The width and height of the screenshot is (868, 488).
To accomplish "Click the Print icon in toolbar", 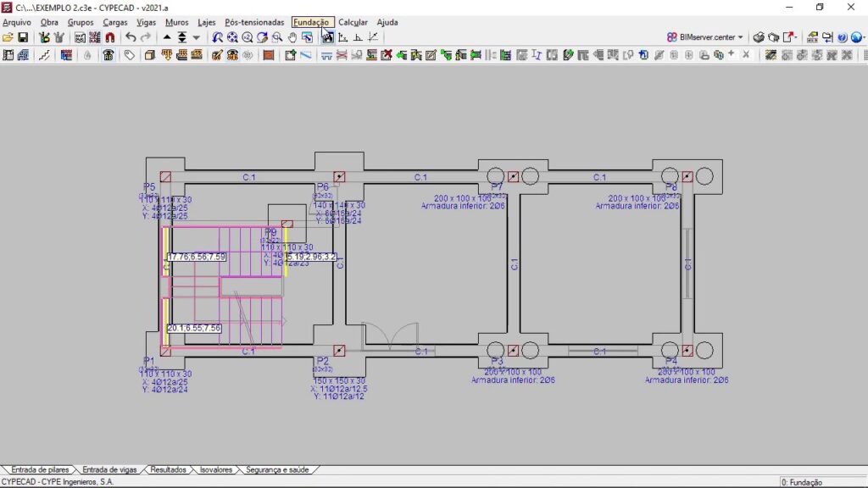I will [759, 37].
